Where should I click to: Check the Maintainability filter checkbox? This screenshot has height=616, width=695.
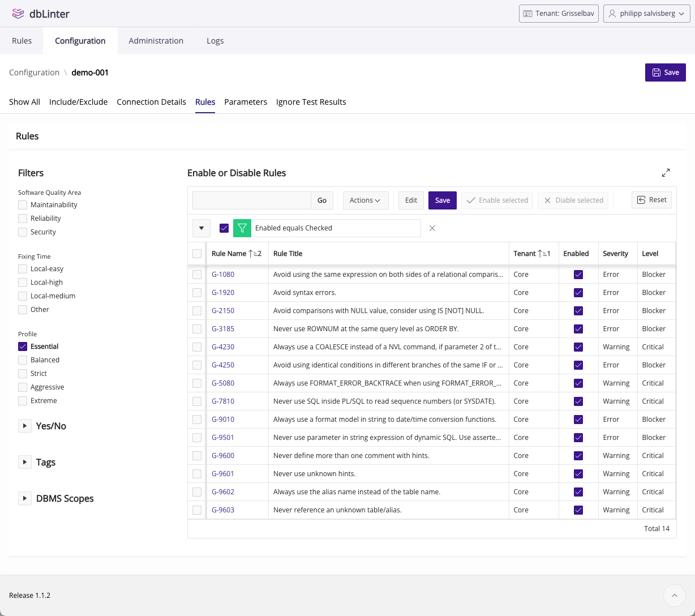tap(23, 205)
